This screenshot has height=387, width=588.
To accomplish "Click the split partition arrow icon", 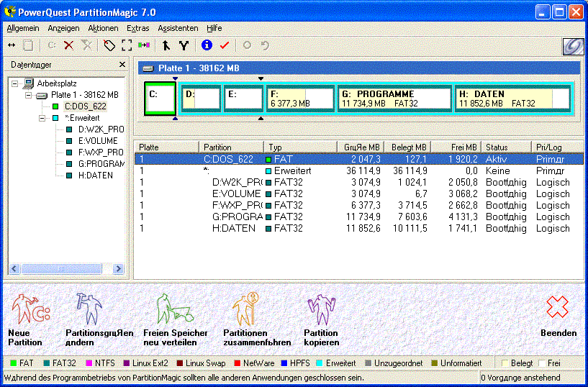I will coord(166,45).
